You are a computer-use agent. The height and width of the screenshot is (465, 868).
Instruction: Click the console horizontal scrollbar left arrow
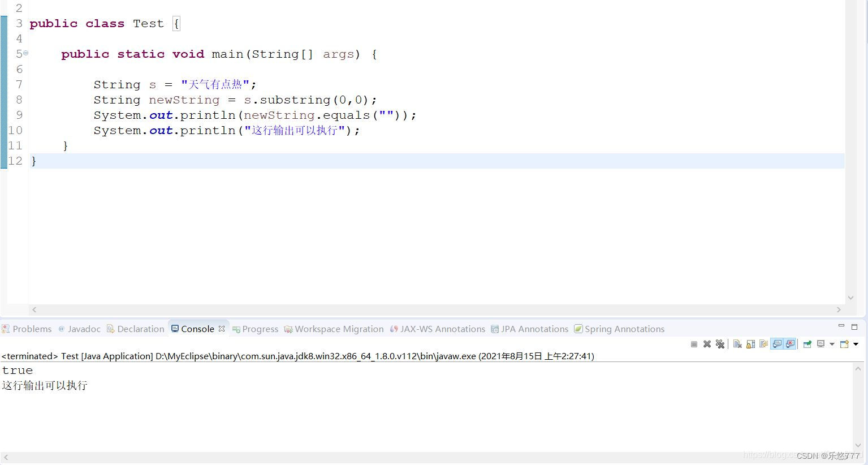point(6,457)
